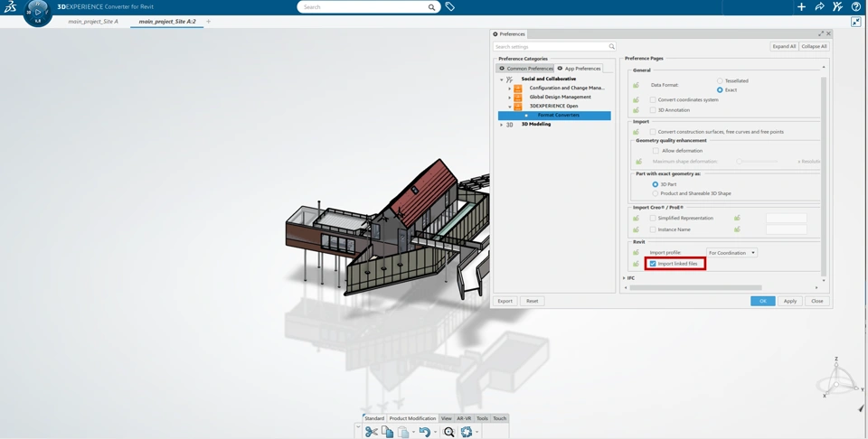
Task: Click the 3DEXPERIENCE compass icon
Action: click(x=38, y=12)
